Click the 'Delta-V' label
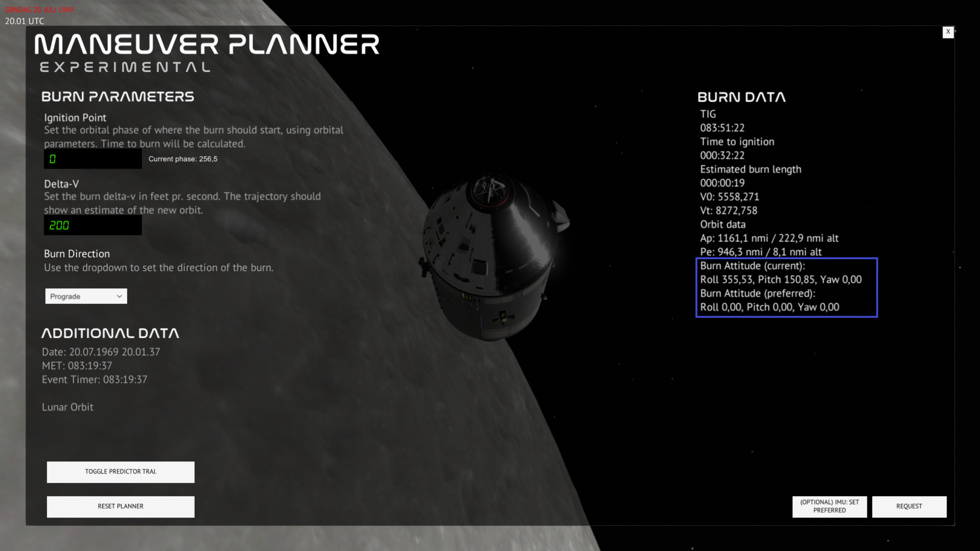 pos(61,184)
